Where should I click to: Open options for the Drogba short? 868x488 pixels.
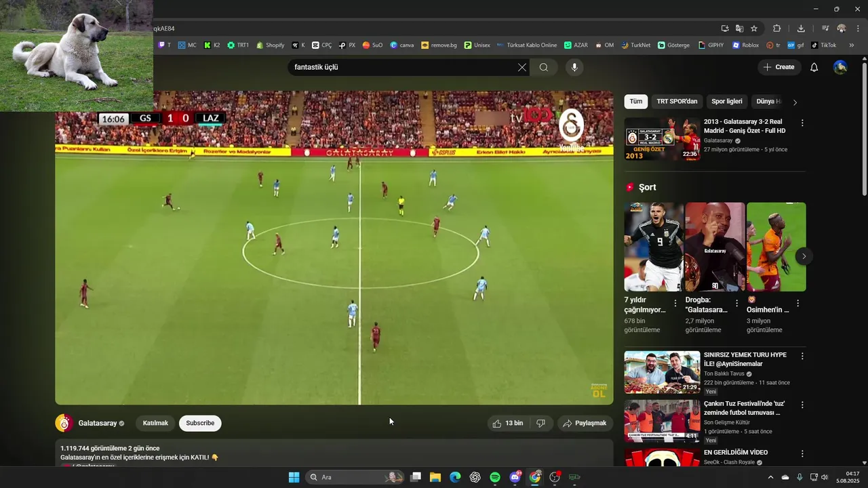(x=736, y=303)
